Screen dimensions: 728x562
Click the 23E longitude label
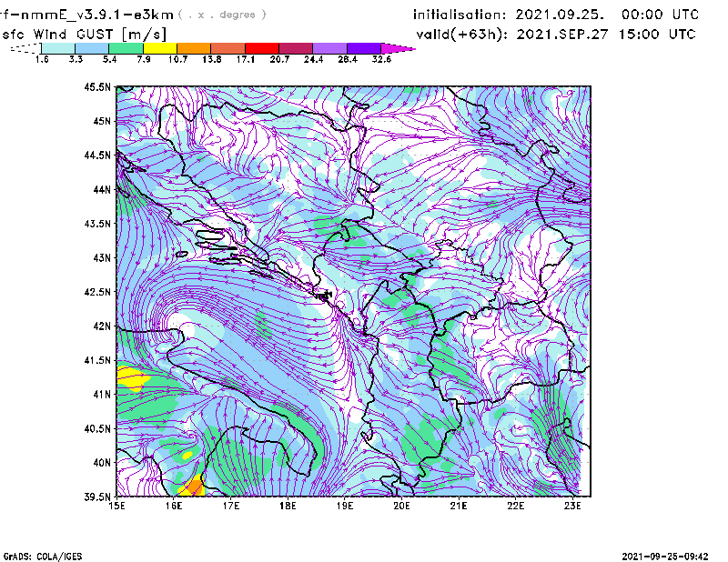pos(572,506)
